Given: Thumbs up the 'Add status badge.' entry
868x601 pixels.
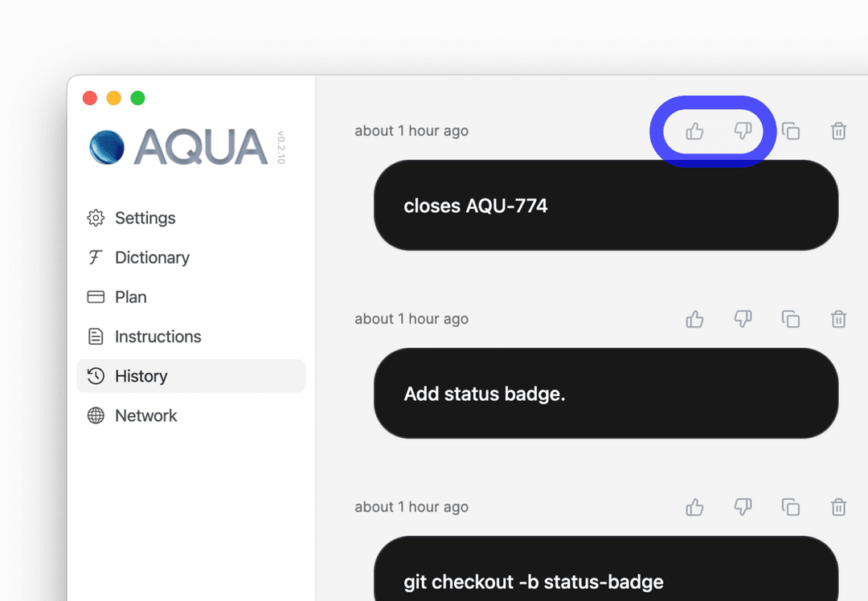Looking at the screenshot, I should (694, 319).
